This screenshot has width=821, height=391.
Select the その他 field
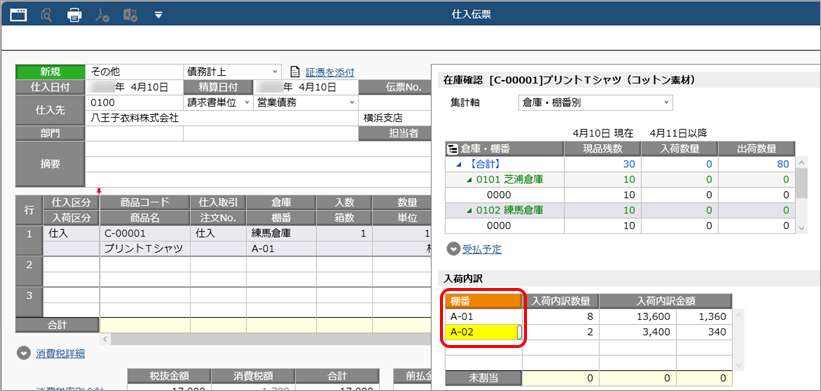click(x=135, y=72)
